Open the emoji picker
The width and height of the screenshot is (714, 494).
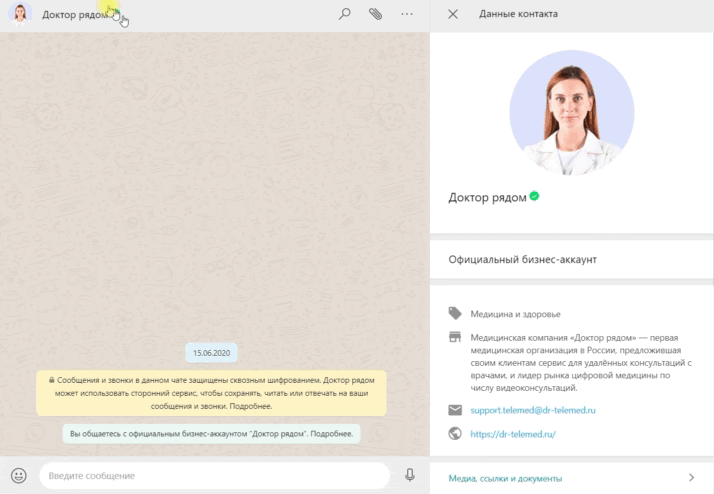coord(19,475)
